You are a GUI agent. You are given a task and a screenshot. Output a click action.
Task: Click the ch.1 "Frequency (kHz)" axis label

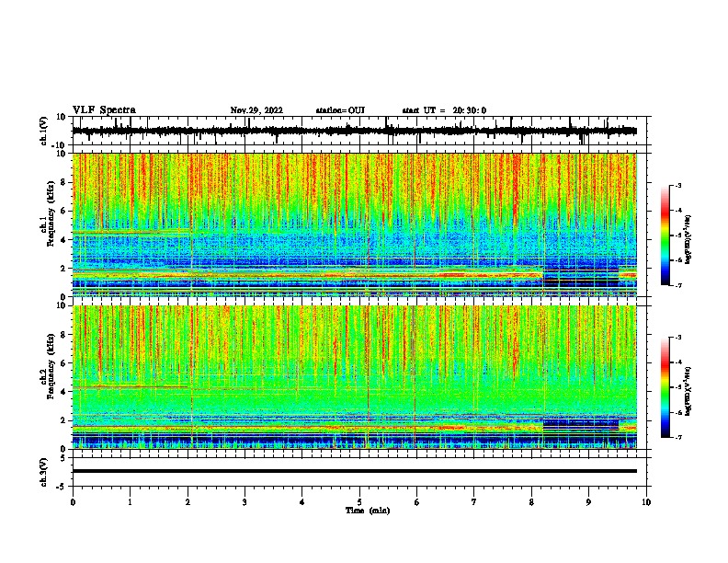[x=51, y=214]
